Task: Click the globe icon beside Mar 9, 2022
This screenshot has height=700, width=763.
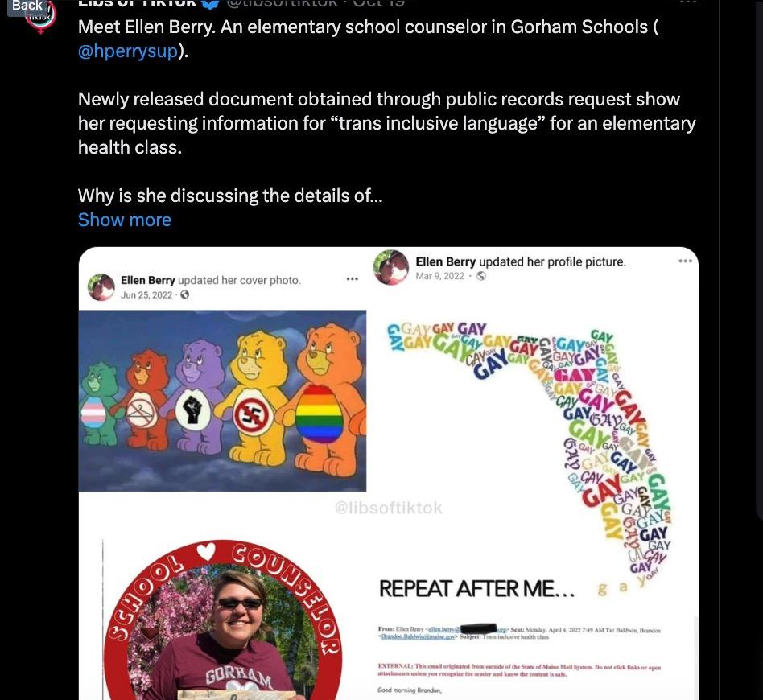Action: (481, 276)
